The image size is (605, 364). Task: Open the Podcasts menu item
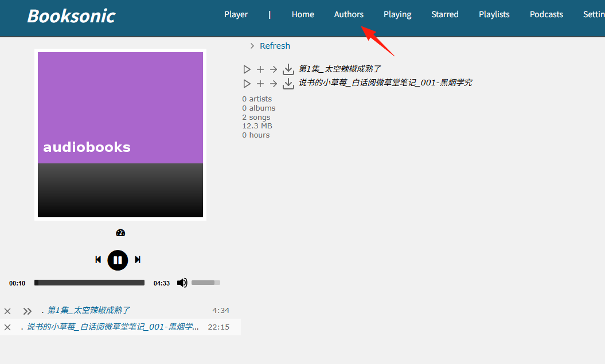click(547, 14)
